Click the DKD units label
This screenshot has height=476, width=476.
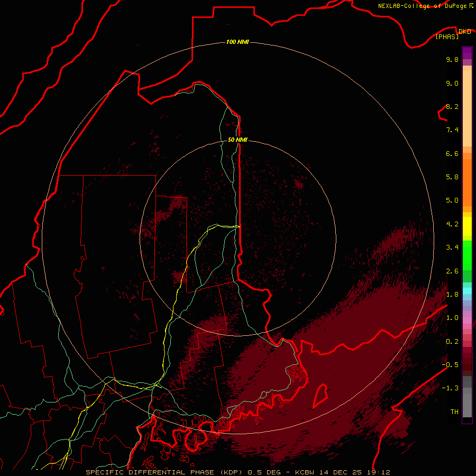click(x=464, y=31)
